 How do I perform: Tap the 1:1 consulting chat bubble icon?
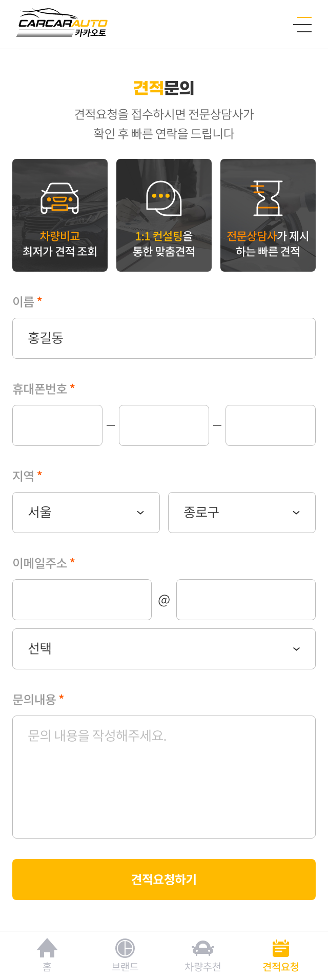[x=164, y=198]
